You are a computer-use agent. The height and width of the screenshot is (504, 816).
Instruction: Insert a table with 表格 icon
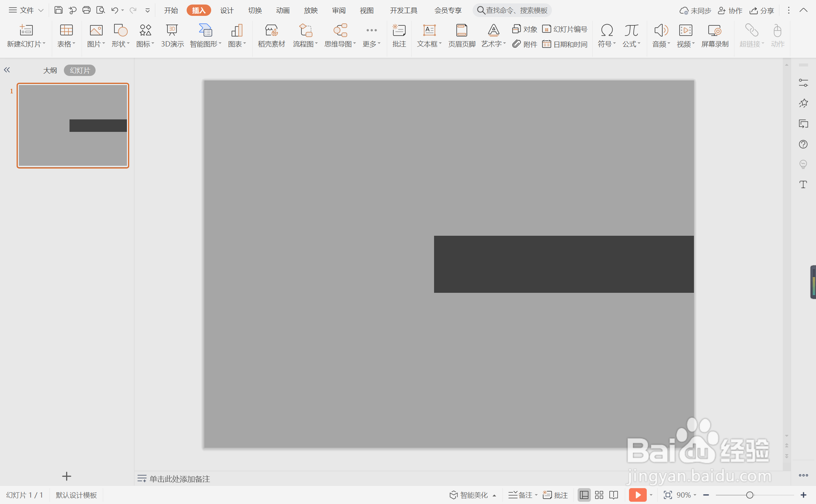pyautogui.click(x=66, y=30)
